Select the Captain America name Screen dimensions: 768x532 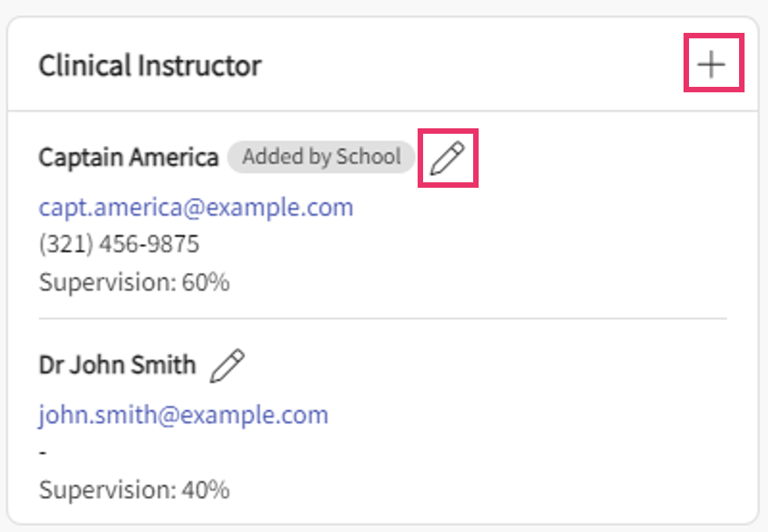[128, 158]
